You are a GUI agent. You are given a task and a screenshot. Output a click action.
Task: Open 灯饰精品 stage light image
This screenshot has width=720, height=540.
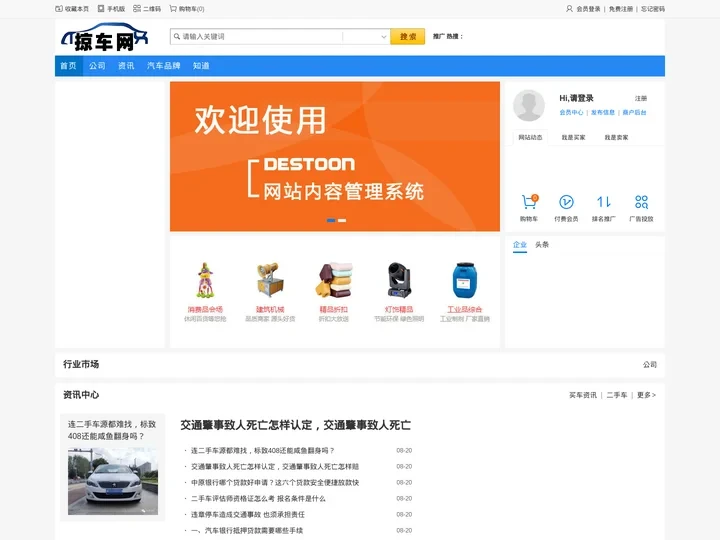(399, 280)
